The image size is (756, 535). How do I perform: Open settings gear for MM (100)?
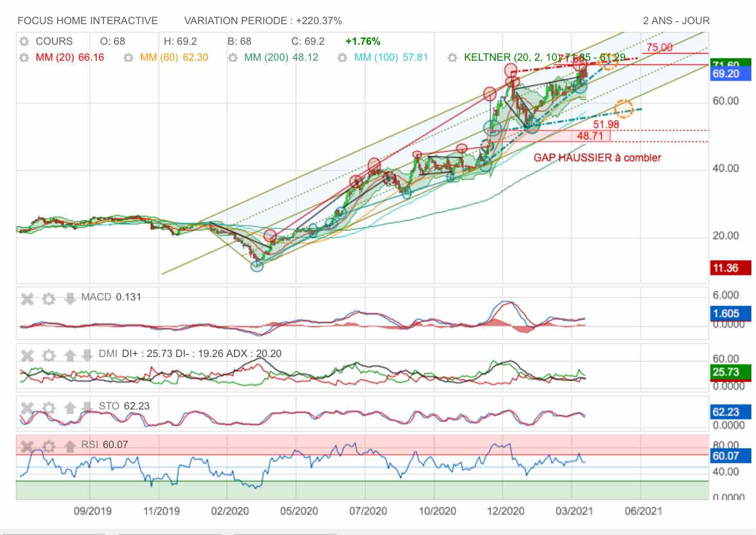tap(343, 58)
